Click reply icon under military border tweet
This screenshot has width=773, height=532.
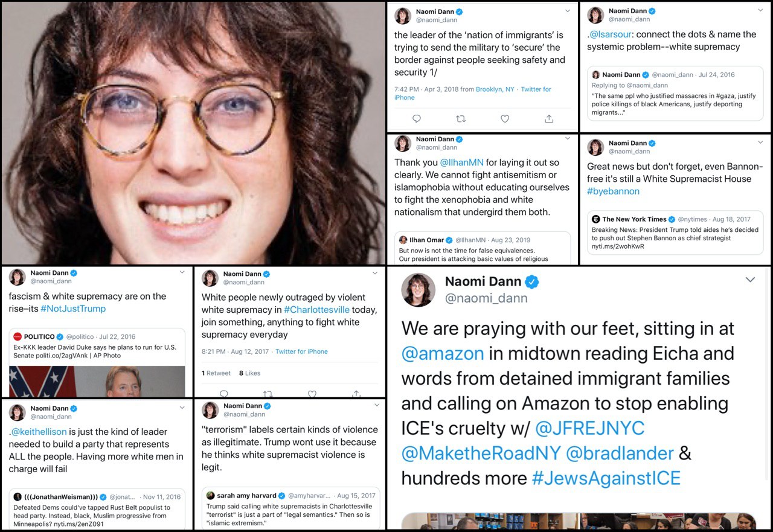(417, 119)
